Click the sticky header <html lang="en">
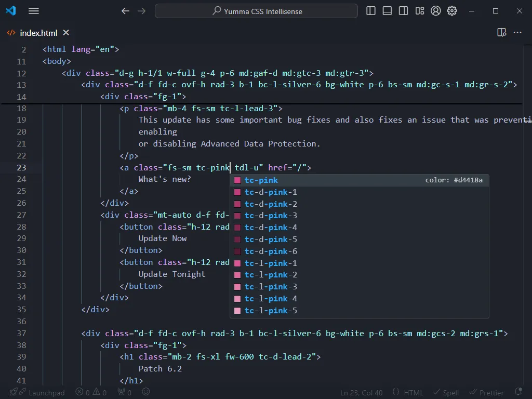Screen dimensions: 532x399 point(81,49)
